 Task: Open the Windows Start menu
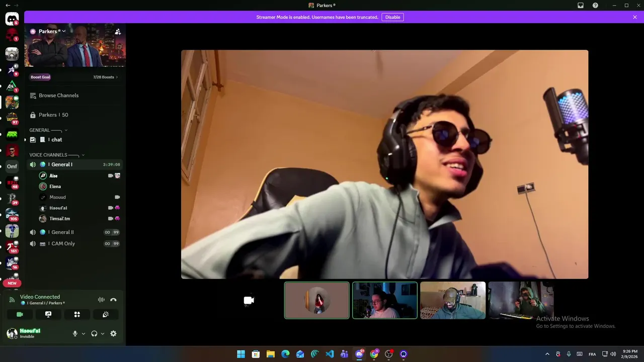tap(240, 354)
